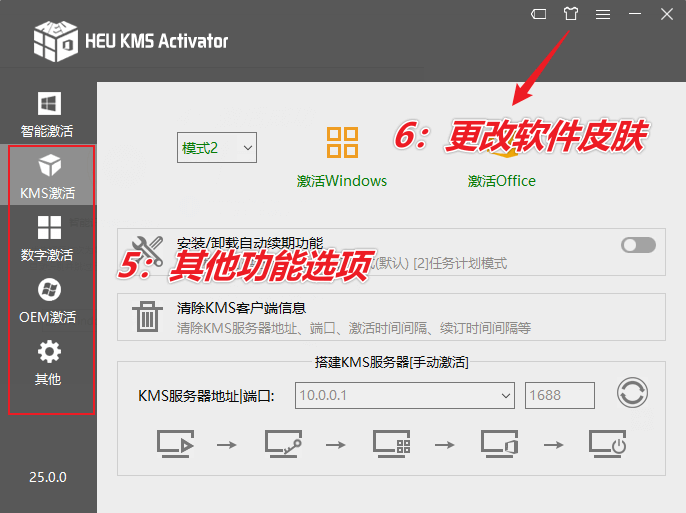Click the 激活Office green label
This screenshot has width=686, height=513.
501,181
